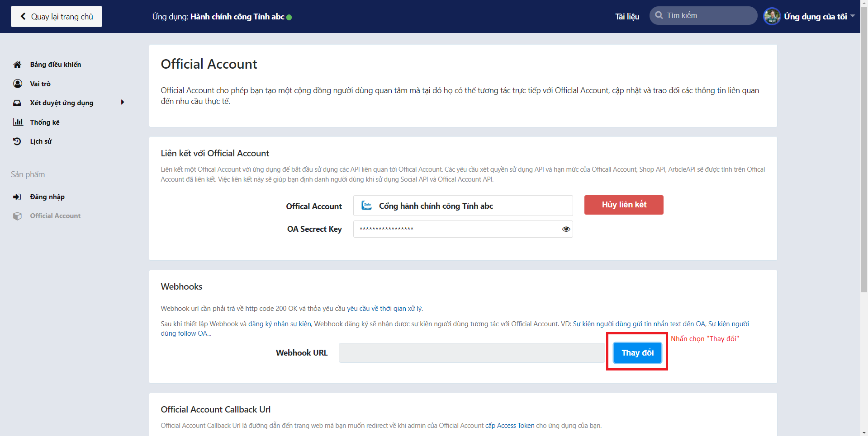Click the Lịch sử history icon

coord(17,141)
